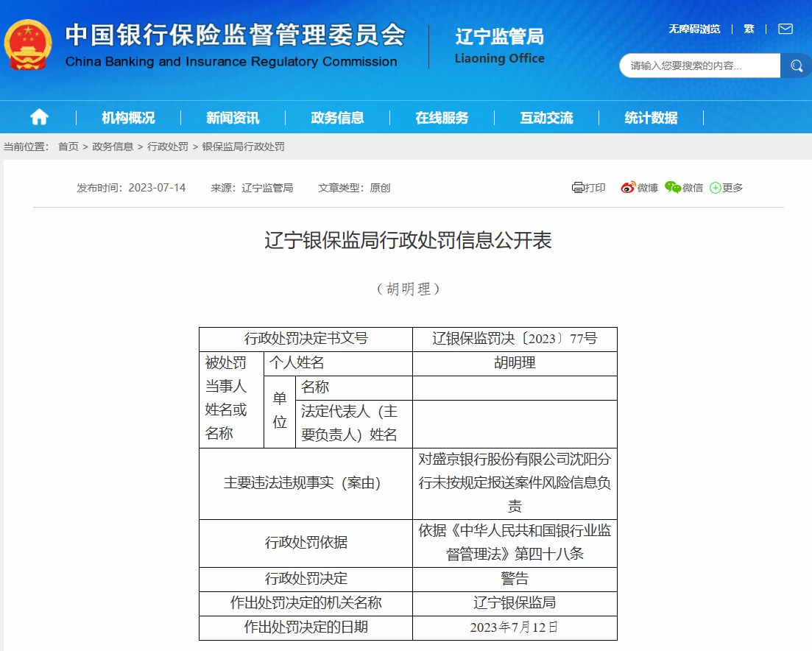This screenshot has height=651, width=812.
Task: Open 政务信息 menu
Action: 338,118
